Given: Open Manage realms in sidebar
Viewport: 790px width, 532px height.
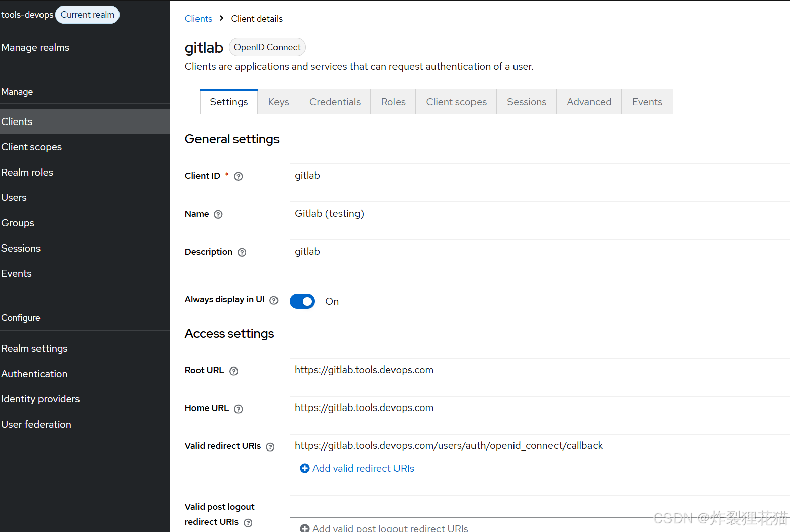Looking at the screenshot, I should click(85, 47).
